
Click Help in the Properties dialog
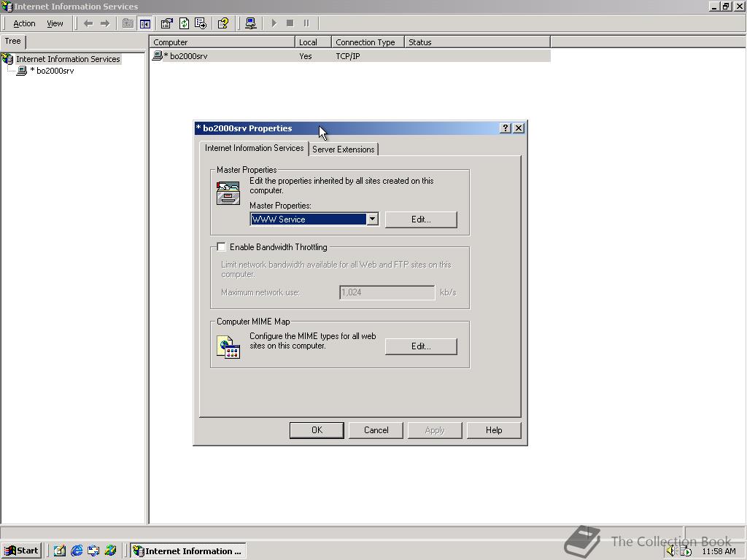(494, 430)
